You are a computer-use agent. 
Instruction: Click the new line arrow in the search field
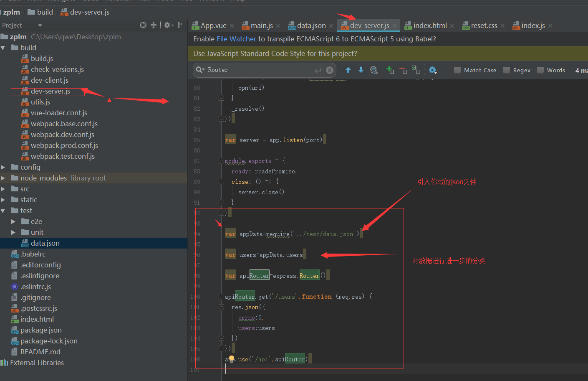(x=318, y=70)
